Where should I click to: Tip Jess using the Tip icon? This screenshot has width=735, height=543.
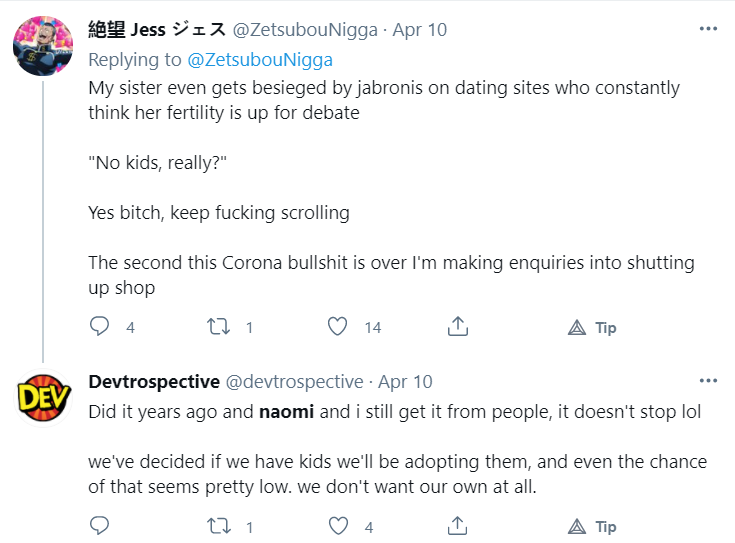(x=592, y=327)
